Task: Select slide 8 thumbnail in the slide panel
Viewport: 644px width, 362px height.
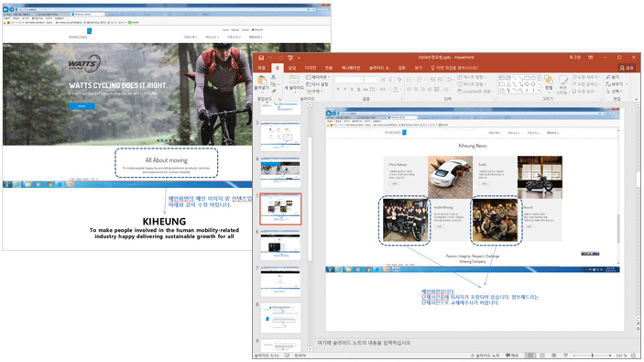Action: [280, 318]
